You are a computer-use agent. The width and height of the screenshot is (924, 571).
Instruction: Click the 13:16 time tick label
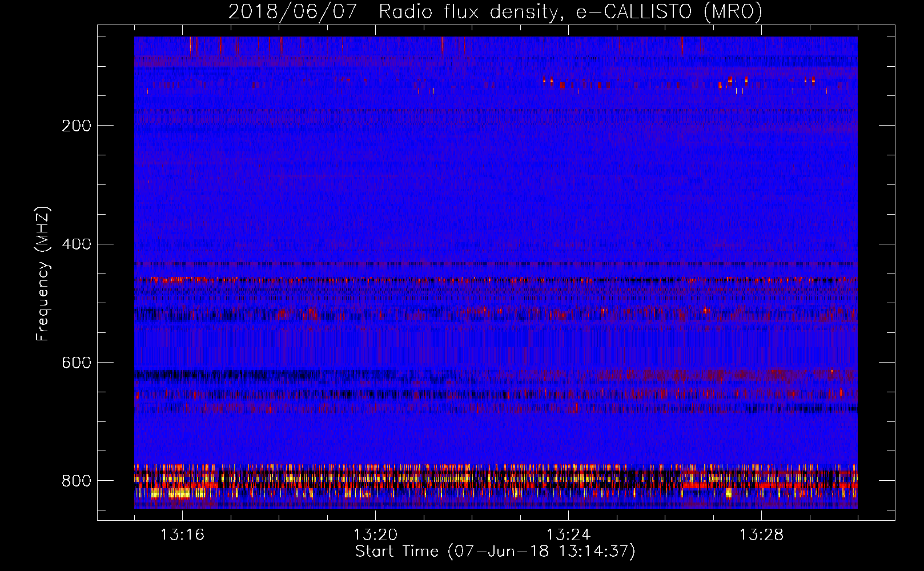(182, 535)
